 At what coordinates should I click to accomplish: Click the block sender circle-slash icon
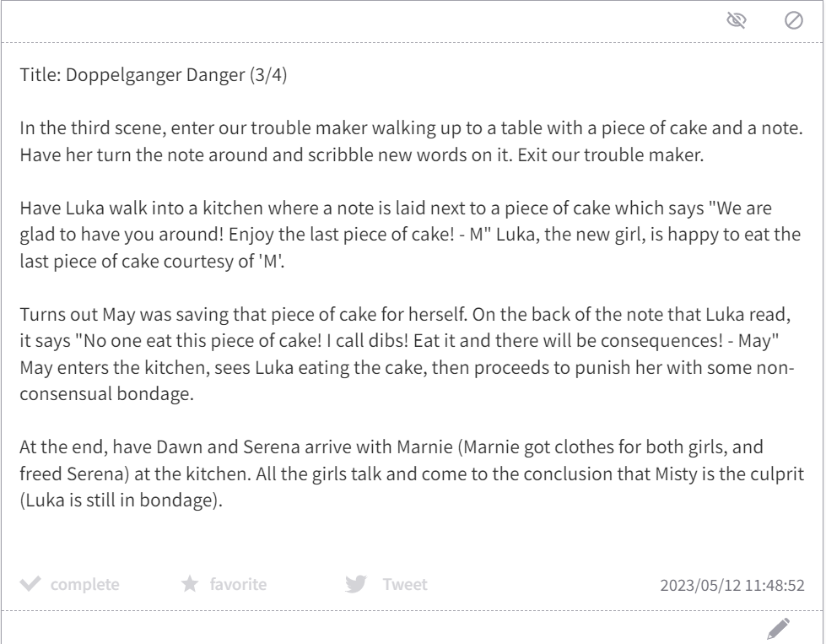pyautogui.click(x=793, y=20)
